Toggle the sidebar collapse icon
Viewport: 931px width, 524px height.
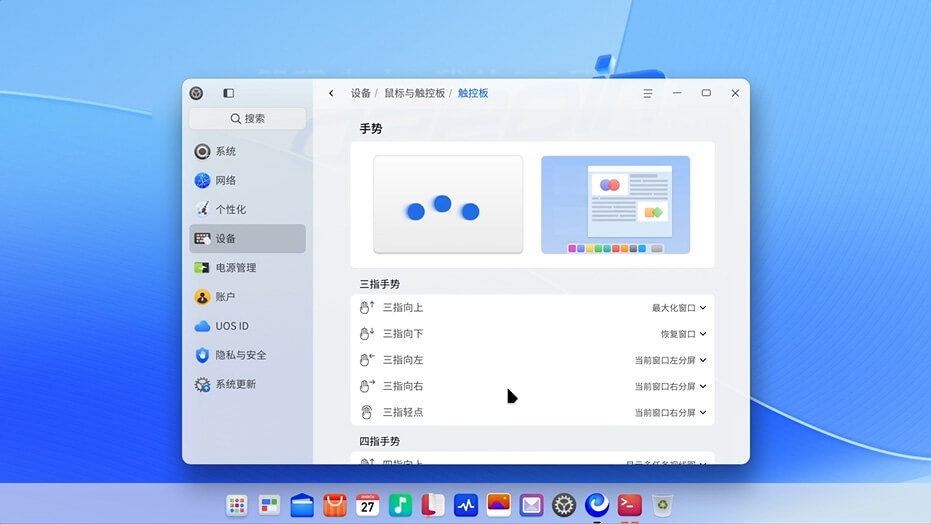point(228,93)
